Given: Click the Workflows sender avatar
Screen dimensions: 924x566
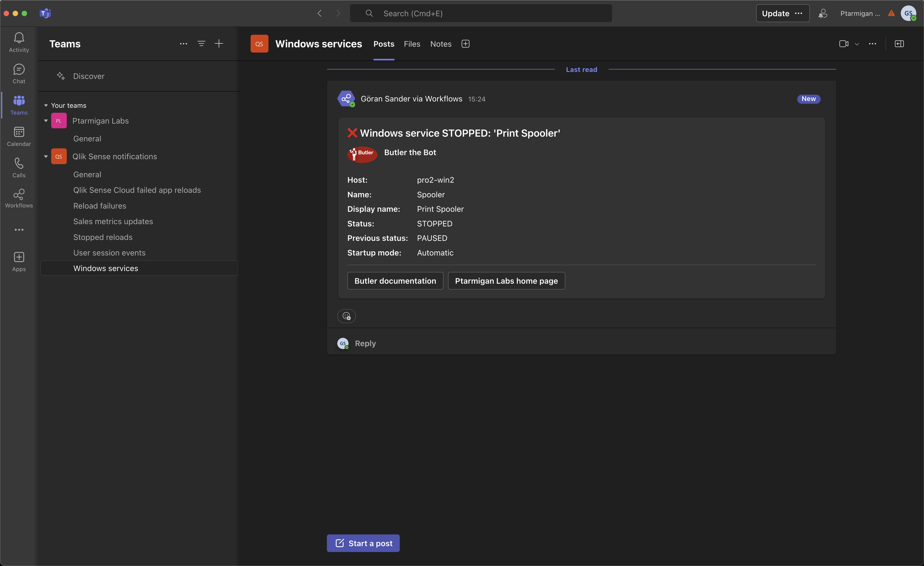Looking at the screenshot, I should pyautogui.click(x=346, y=99).
